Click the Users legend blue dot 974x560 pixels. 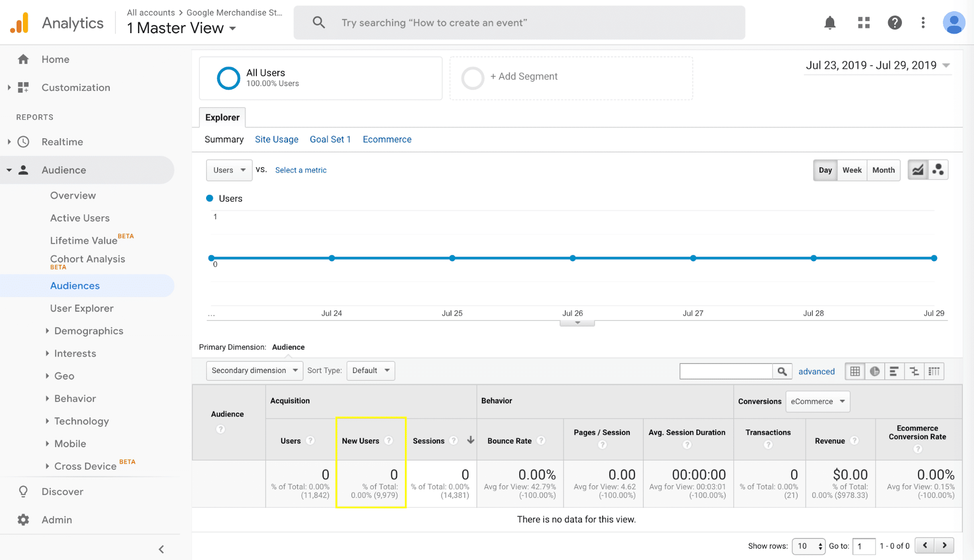coord(210,198)
